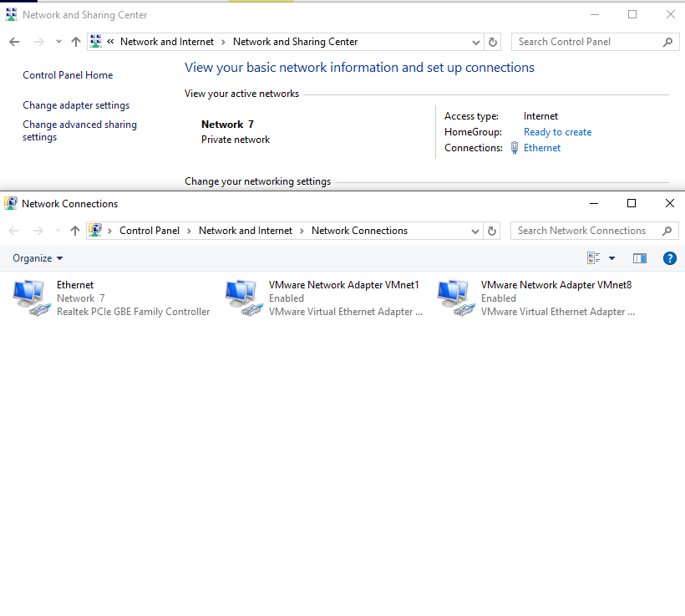Expand Network Connections address bar history dropdown
This screenshot has width=685, height=616.
[x=476, y=231]
